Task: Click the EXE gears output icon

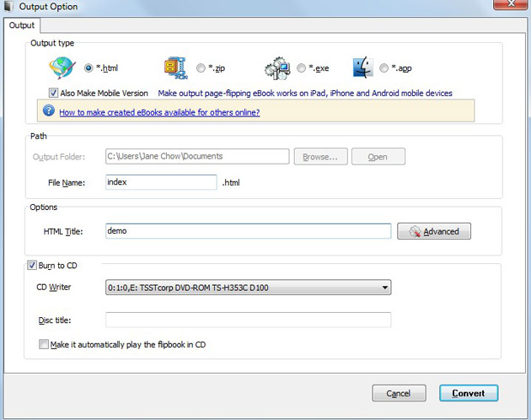Action: tap(277, 68)
